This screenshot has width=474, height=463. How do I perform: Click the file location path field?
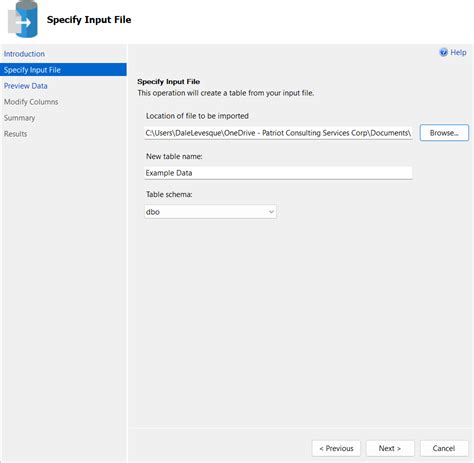278,133
